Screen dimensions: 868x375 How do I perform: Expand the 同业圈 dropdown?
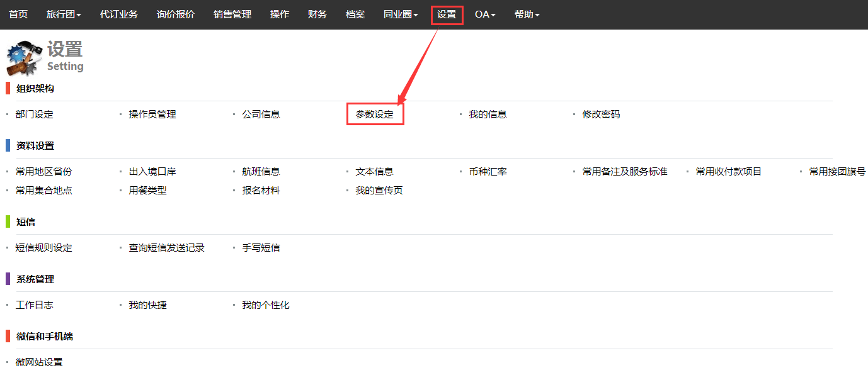401,14
